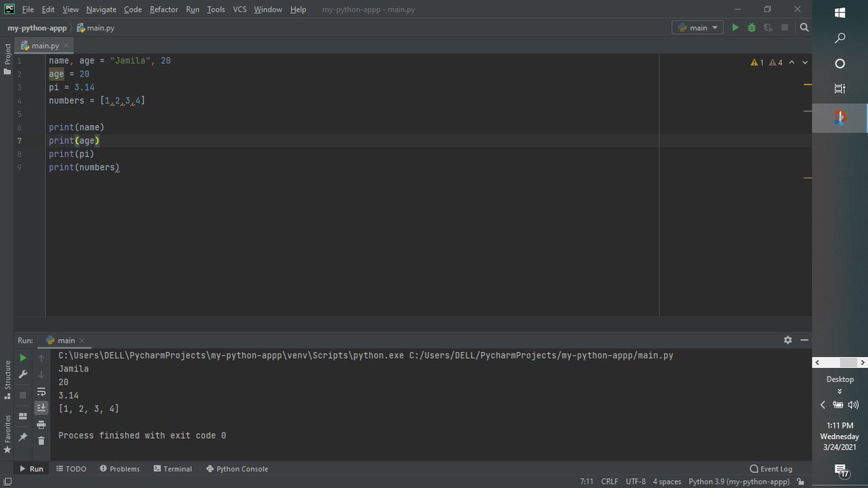Viewport: 868px width, 488px height.
Task: Toggle the read-only lock icon in status bar
Action: pyautogui.click(x=800, y=481)
